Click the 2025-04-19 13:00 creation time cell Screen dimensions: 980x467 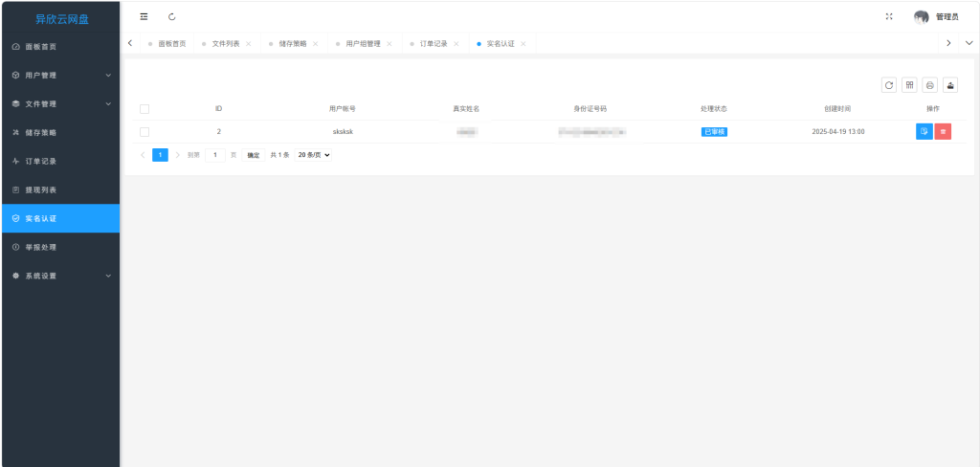coord(838,132)
